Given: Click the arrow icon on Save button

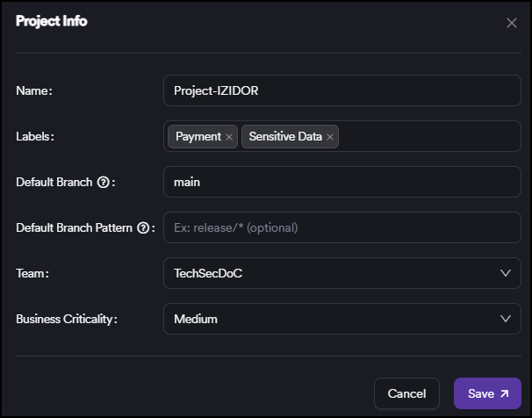Looking at the screenshot, I should [504, 394].
